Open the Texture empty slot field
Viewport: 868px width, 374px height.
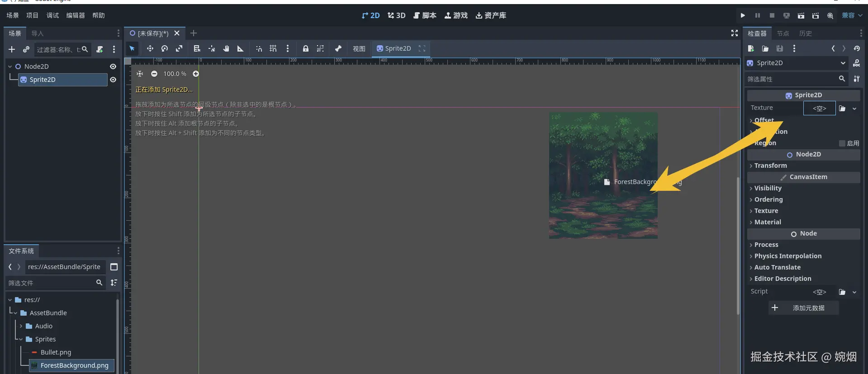point(819,109)
